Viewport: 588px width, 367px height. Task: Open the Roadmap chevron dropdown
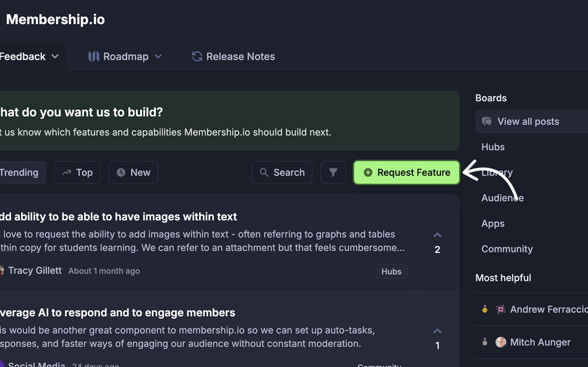click(158, 56)
